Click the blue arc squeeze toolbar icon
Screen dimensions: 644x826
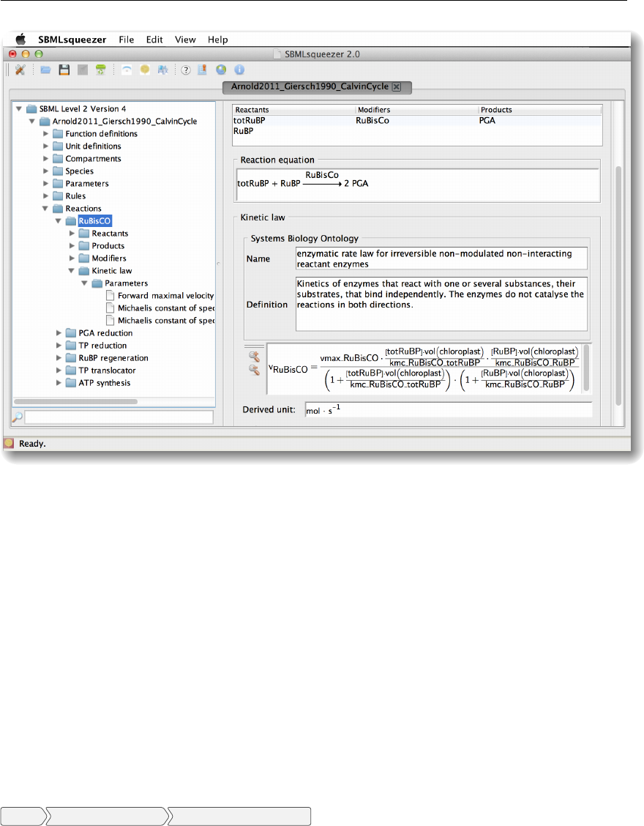point(127,70)
